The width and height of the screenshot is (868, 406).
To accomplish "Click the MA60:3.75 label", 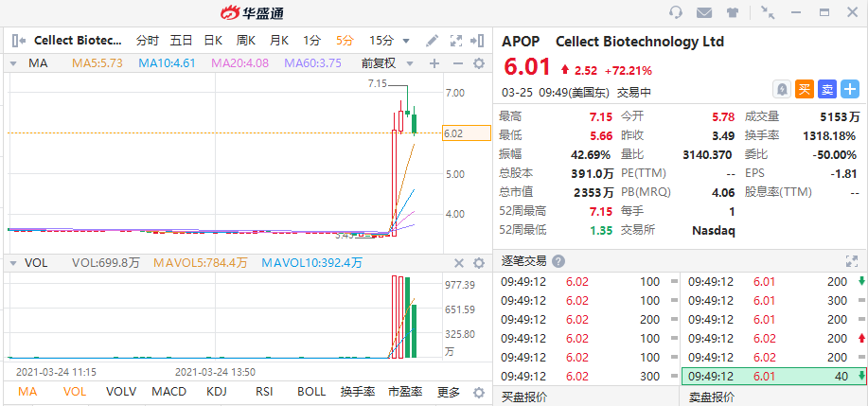I will [x=312, y=63].
